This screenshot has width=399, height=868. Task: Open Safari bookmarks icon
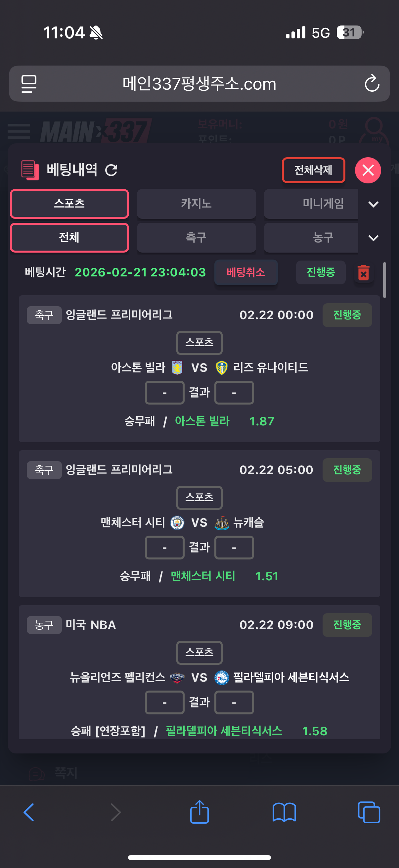point(284,812)
